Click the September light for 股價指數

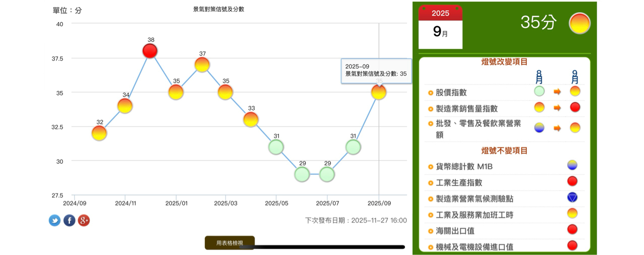(575, 91)
